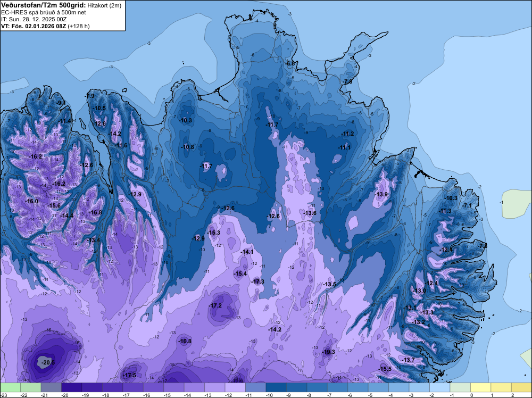Select the -15.5 temperature value
This screenshot has width=532, height=398.
385,369
